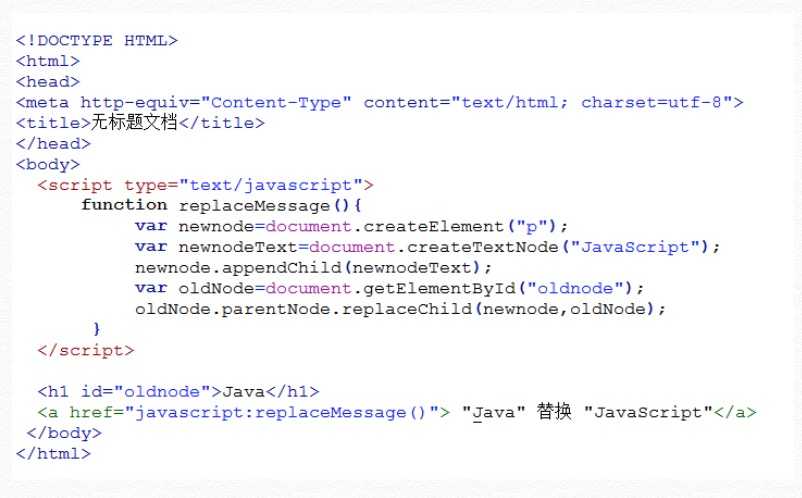The image size is (802, 498).
Task: Click the <h1 id="oldnode">Java</h1> line
Action: [x=179, y=392]
